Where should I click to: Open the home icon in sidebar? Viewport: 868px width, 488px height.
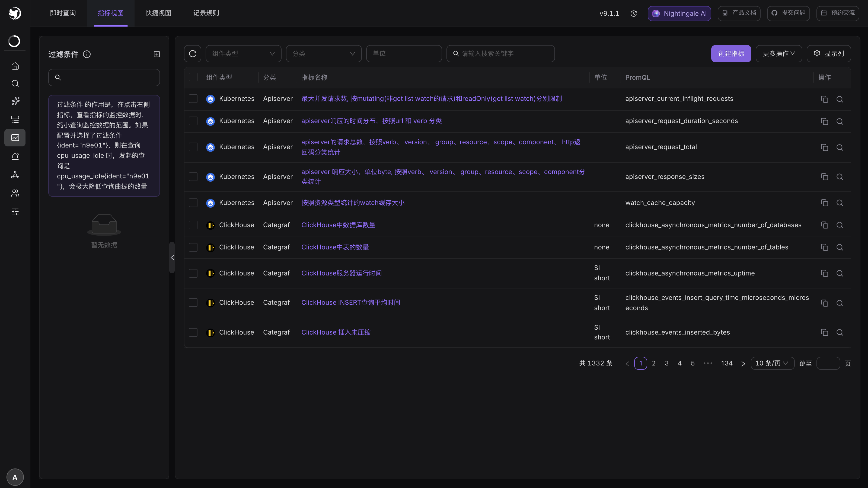(15, 66)
